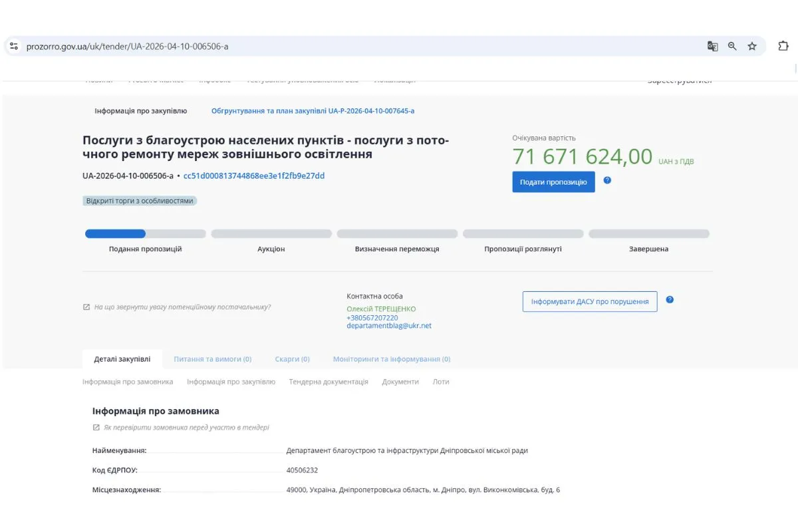
Task: Open Моніторинги та інформування (0) tab
Action: [x=390, y=358]
